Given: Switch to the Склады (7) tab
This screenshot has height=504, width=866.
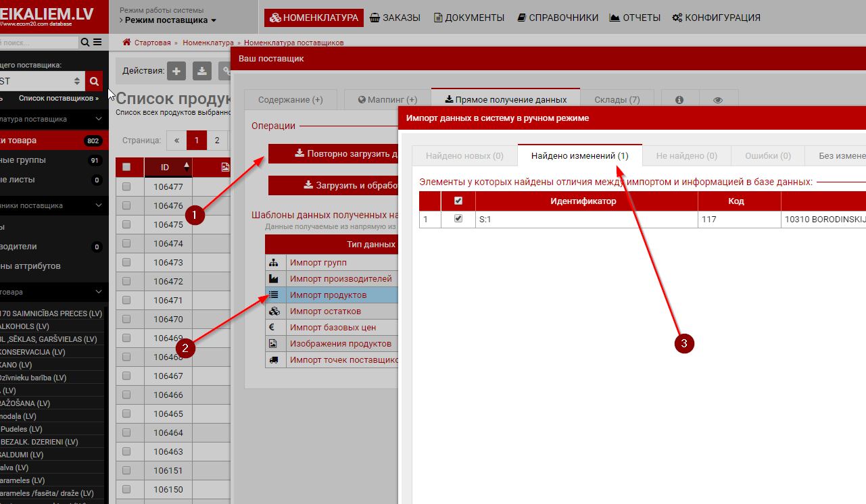Looking at the screenshot, I should [617, 100].
